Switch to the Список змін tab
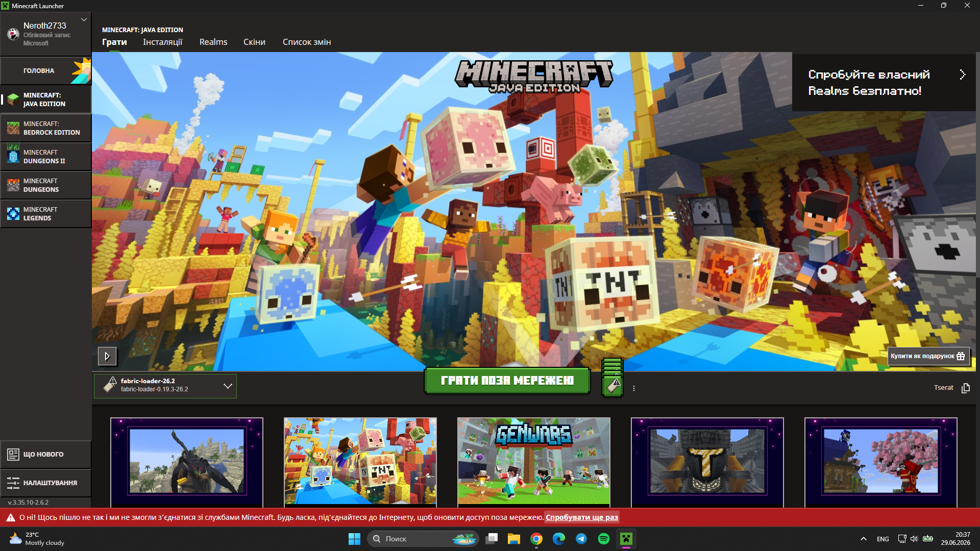 point(307,42)
